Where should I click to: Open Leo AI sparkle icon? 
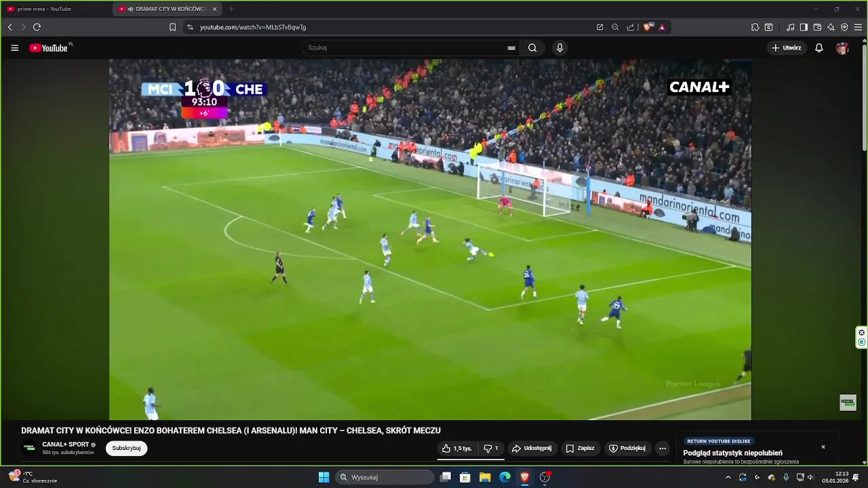coord(831,27)
